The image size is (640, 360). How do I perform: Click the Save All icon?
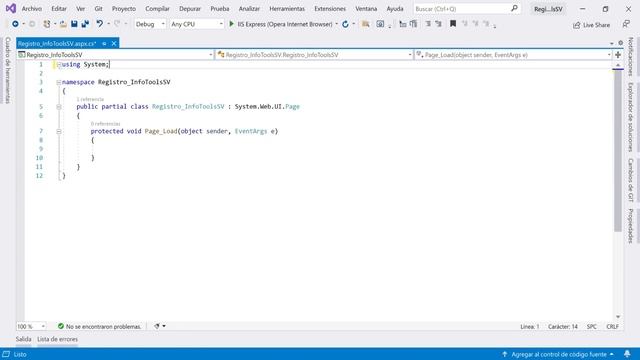[x=85, y=24]
